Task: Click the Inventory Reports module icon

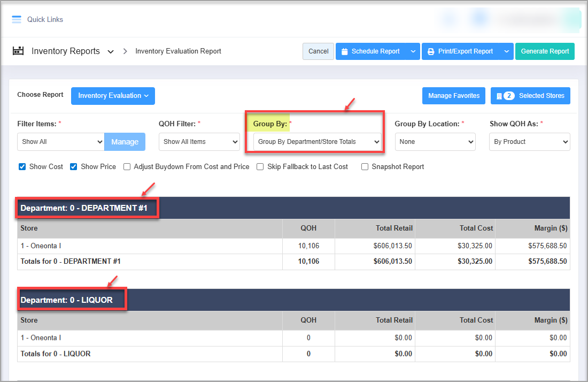Action: [19, 51]
